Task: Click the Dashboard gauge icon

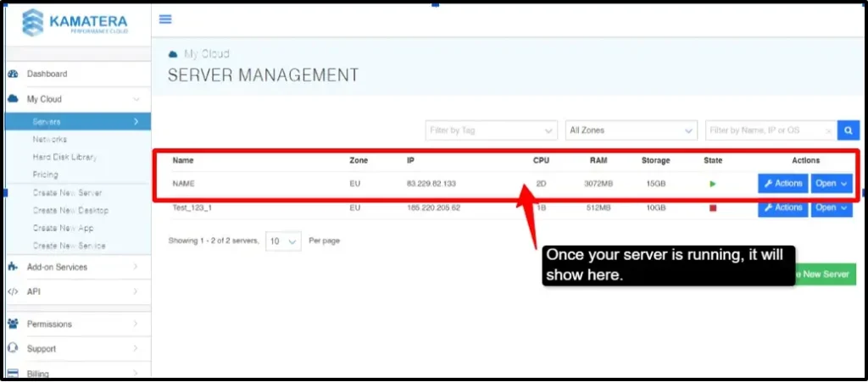Action: coord(13,74)
